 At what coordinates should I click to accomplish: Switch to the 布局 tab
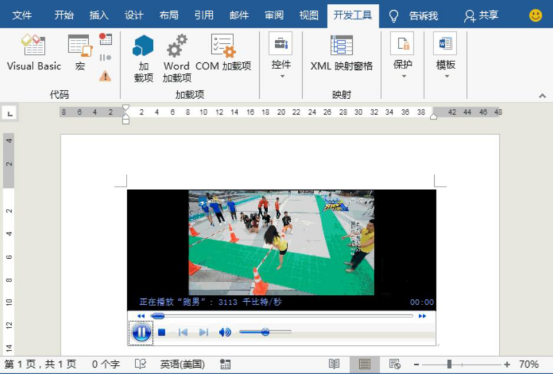169,16
